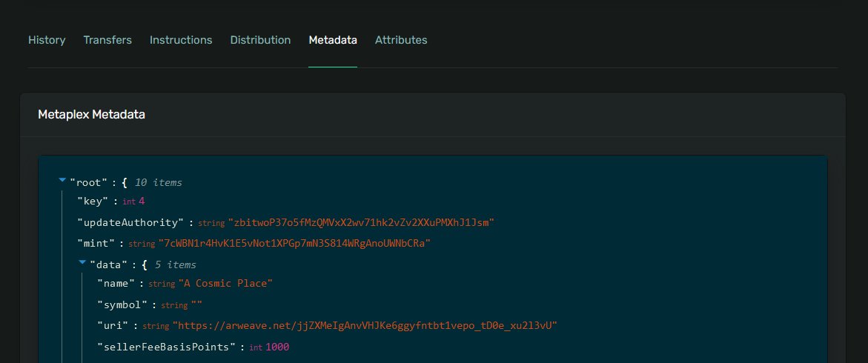Select the Metadata tab

[x=333, y=40]
